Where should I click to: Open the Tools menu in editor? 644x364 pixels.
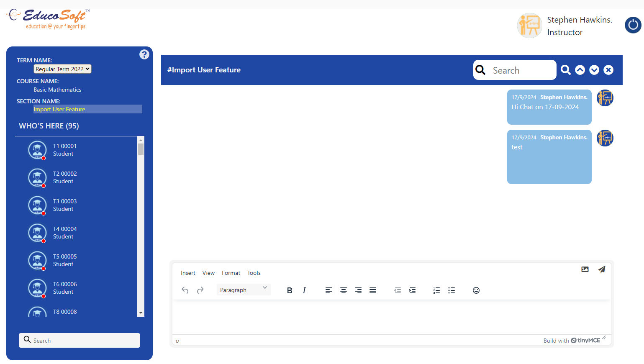tap(254, 273)
